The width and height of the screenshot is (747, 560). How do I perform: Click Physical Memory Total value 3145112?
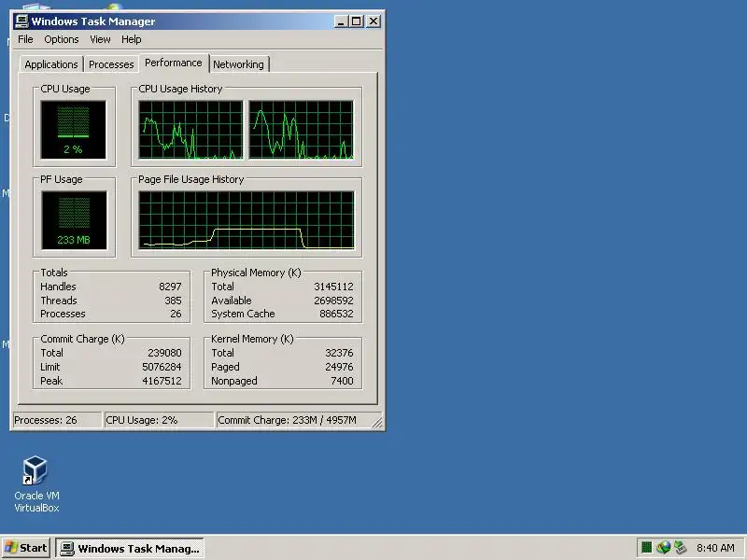tap(333, 287)
